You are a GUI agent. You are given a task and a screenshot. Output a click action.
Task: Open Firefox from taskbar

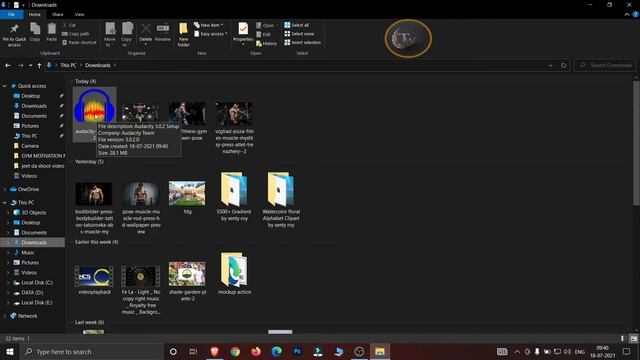(256, 351)
